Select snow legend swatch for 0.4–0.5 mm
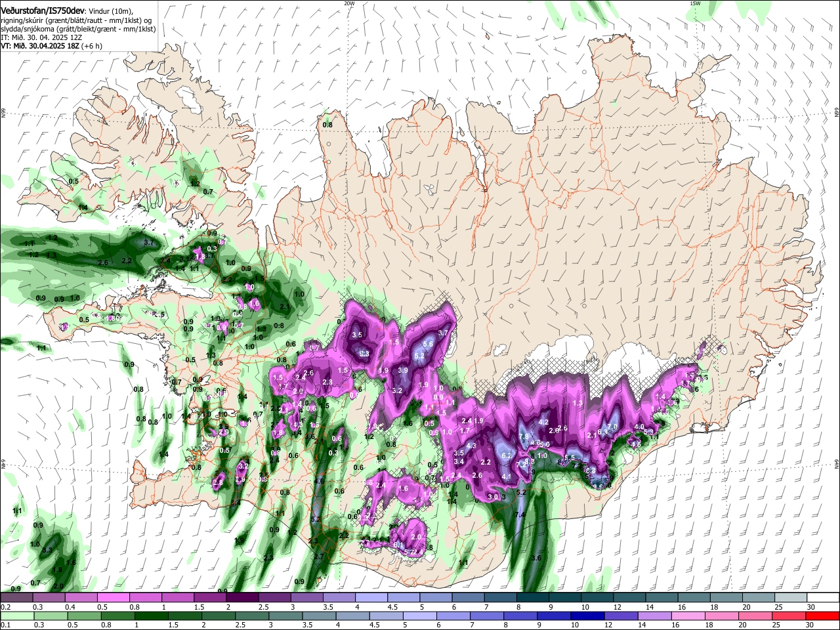The width and height of the screenshot is (840, 630). click(x=81, y=597)
